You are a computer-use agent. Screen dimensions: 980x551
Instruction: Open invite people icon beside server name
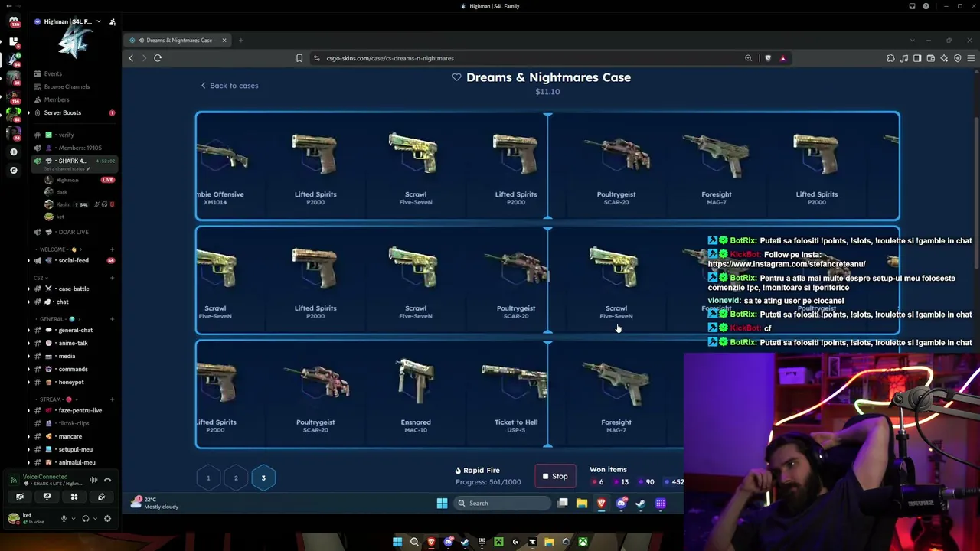[113, 21]
